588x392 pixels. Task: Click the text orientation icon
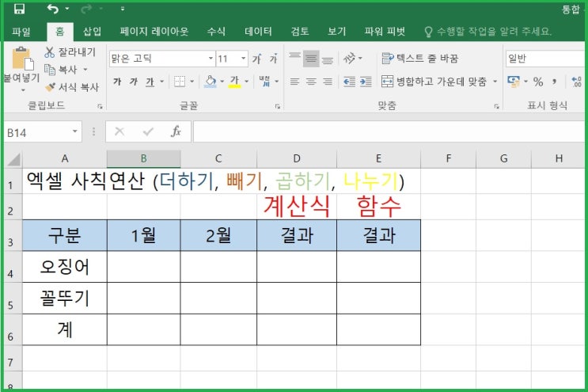[350, 58]
